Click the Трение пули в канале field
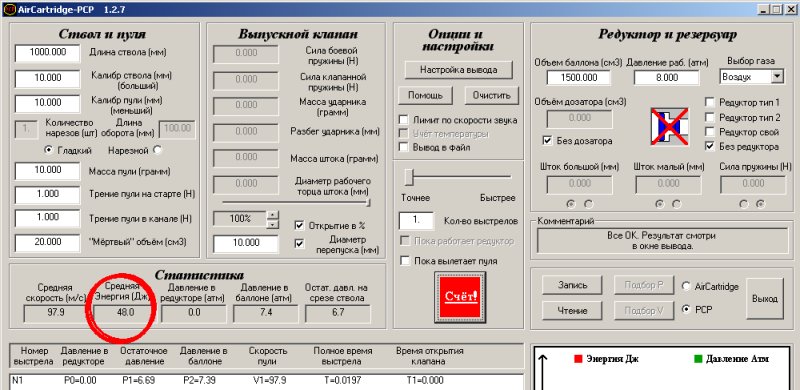This screenshot has width=800, height=390. (47, 218)
